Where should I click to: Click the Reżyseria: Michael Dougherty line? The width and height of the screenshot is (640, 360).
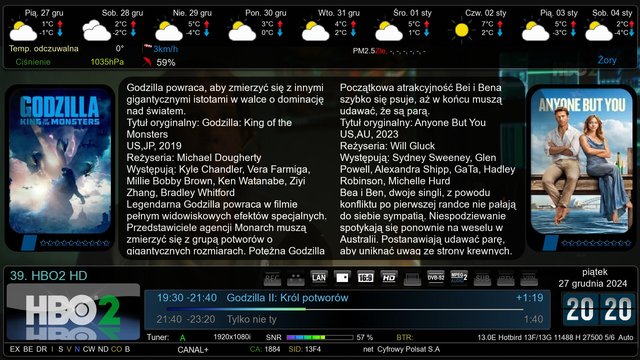click(x=194, y=158)
